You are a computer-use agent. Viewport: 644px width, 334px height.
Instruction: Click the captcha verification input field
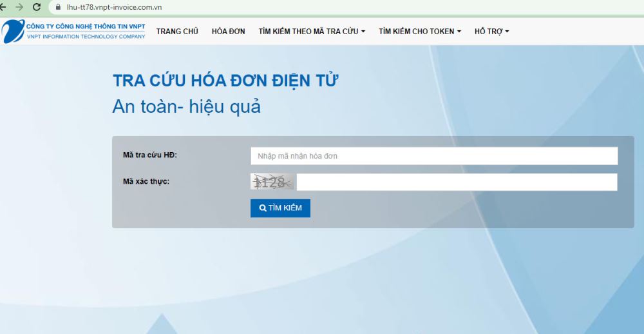pyautogui.click(x=457, y=182)
